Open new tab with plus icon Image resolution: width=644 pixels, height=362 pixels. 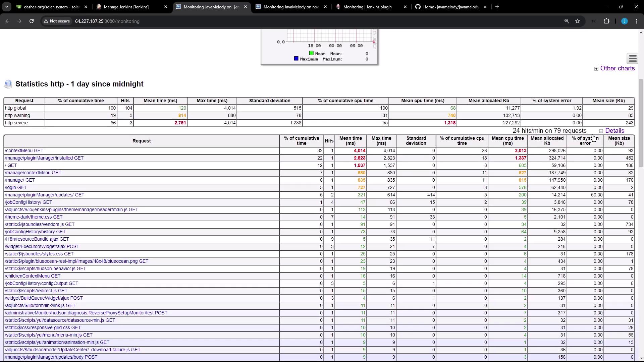pyautogui.click(x=497, y=7)
